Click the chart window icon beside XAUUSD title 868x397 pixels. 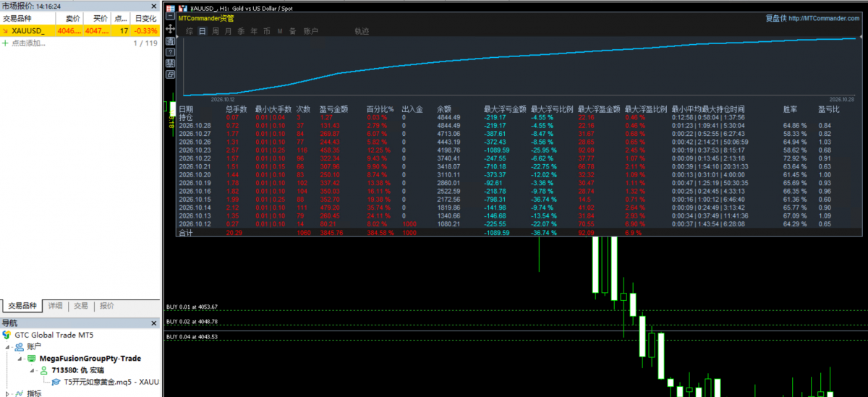(x=183, y=8)
